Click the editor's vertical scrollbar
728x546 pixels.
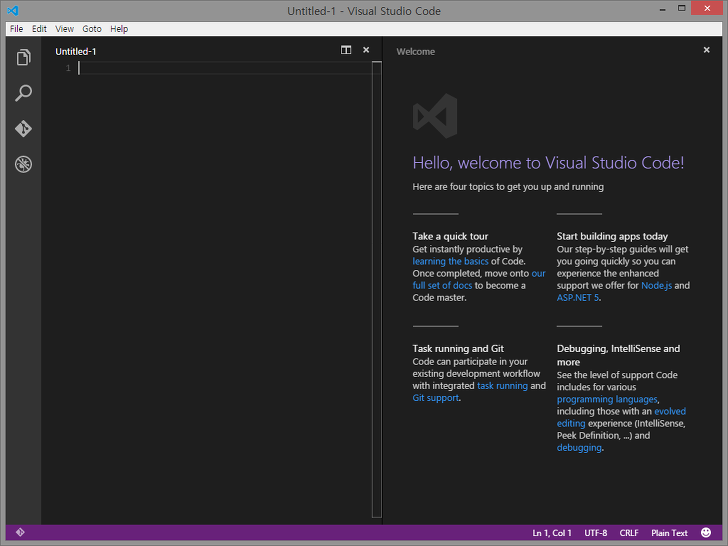tap(377, 289)
